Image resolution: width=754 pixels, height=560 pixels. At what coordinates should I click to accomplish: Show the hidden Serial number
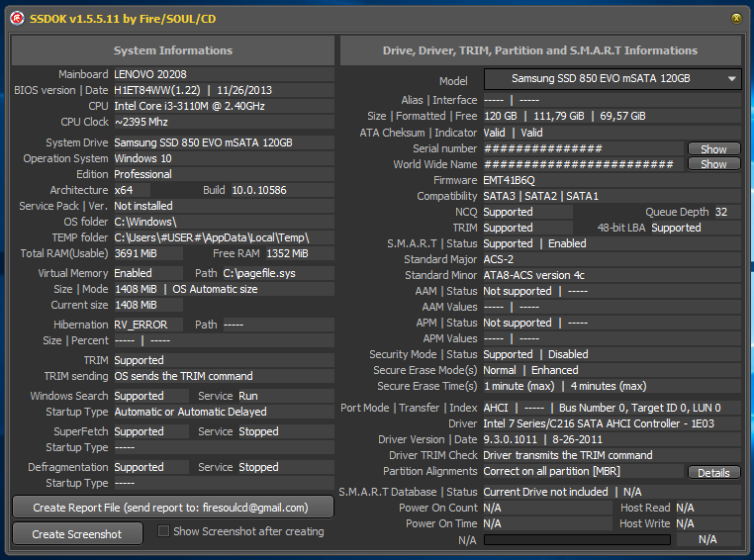click(713, 149)
